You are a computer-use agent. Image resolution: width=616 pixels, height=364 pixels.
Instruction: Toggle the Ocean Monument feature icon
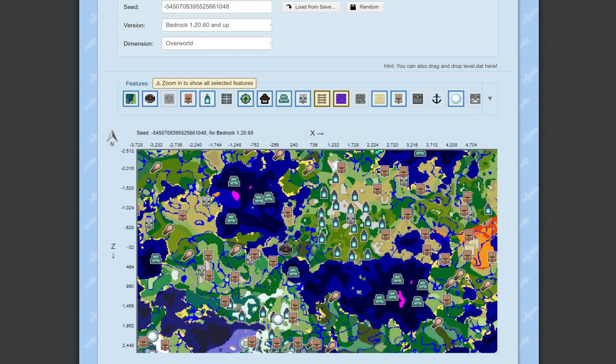coord(284,99)
